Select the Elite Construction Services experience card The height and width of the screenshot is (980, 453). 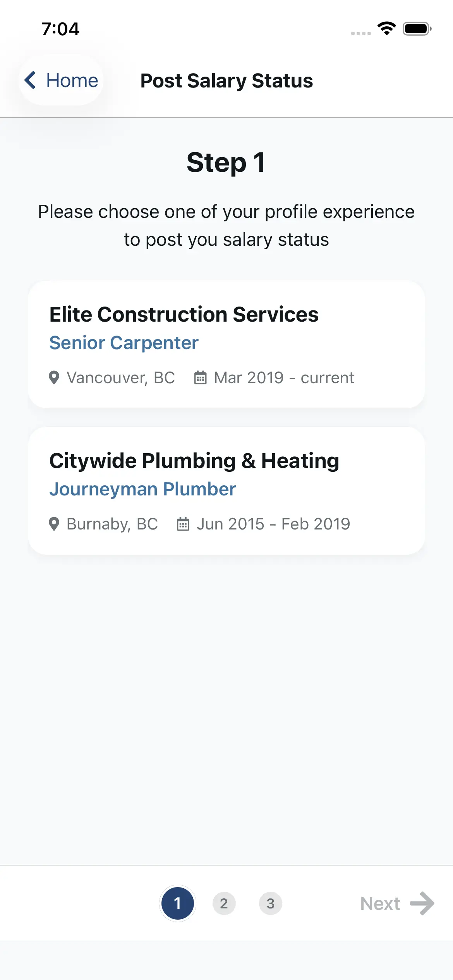[226, 344]
